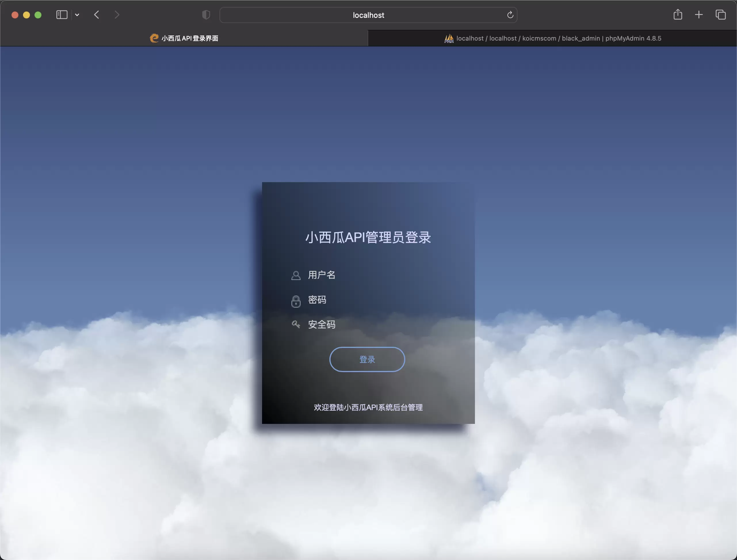Open the sidebar tab group dropdown arrow
Viewport: 737px width, 560px height.
point(77,15)
